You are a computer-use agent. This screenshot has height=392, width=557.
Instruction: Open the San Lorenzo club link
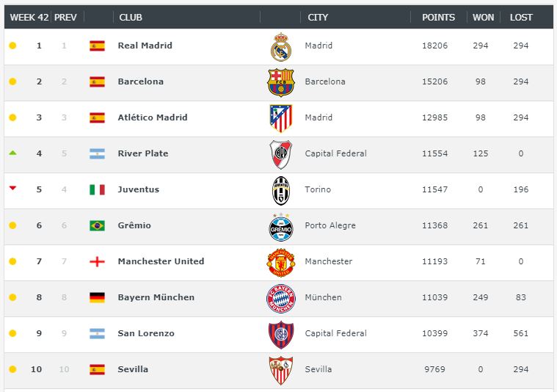[x=146, y=333]
